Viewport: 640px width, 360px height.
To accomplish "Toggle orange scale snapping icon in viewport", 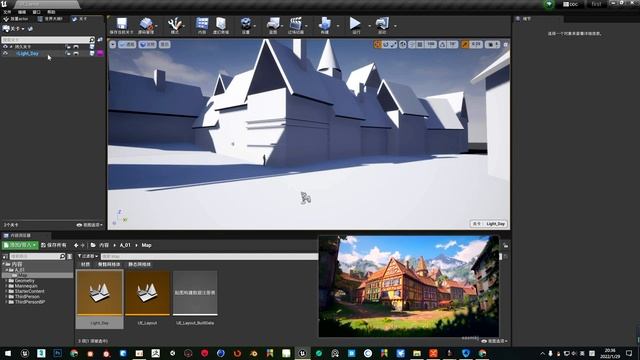I will click(x=465, y=44).
